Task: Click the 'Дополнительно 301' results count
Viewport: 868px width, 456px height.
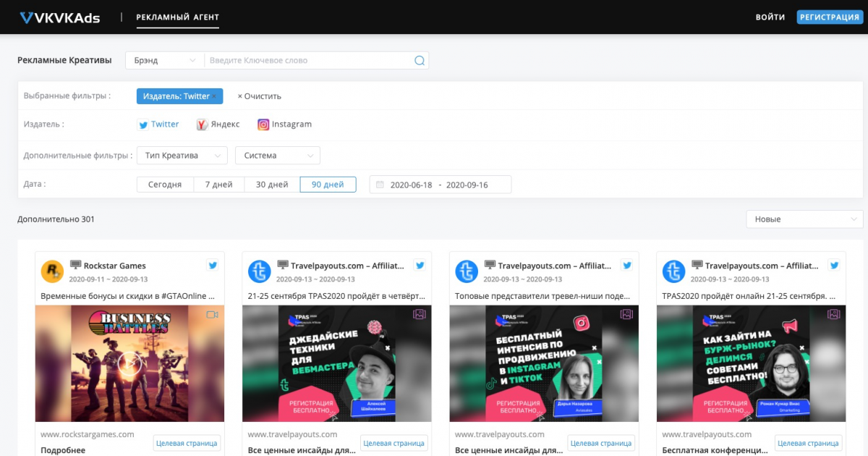Action: [x=56, y=219]
